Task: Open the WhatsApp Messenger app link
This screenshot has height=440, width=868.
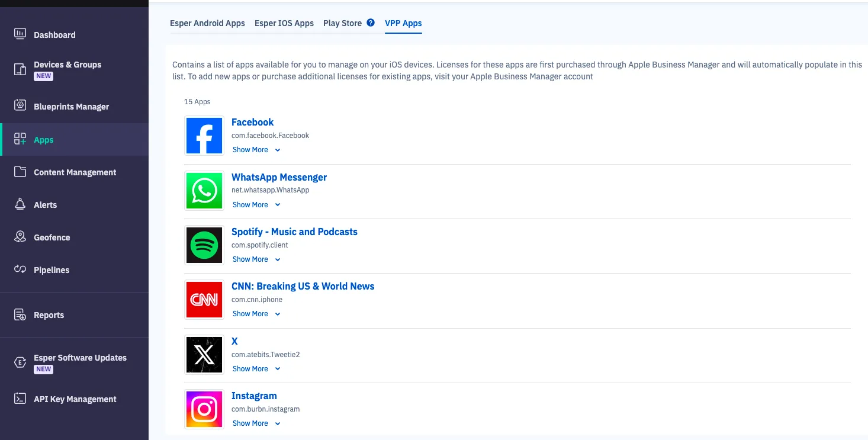Action: point(279,177)
